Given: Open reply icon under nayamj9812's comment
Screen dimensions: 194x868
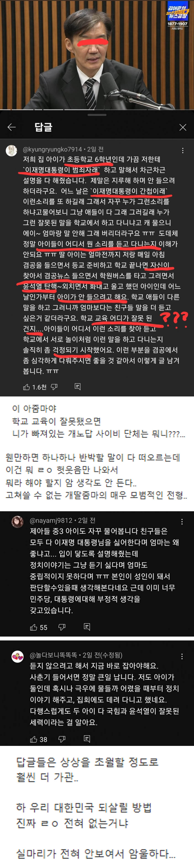Looking at the screenshot, I should [x=87, y=627].
